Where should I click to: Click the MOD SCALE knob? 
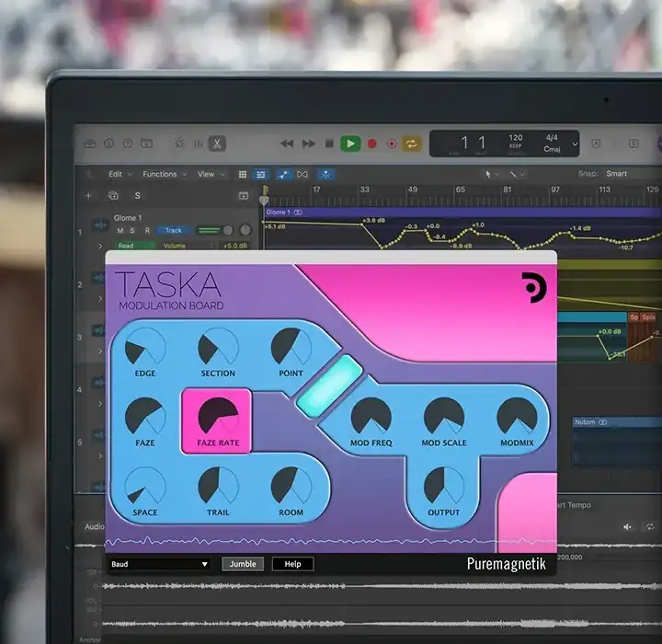point(444,418)
